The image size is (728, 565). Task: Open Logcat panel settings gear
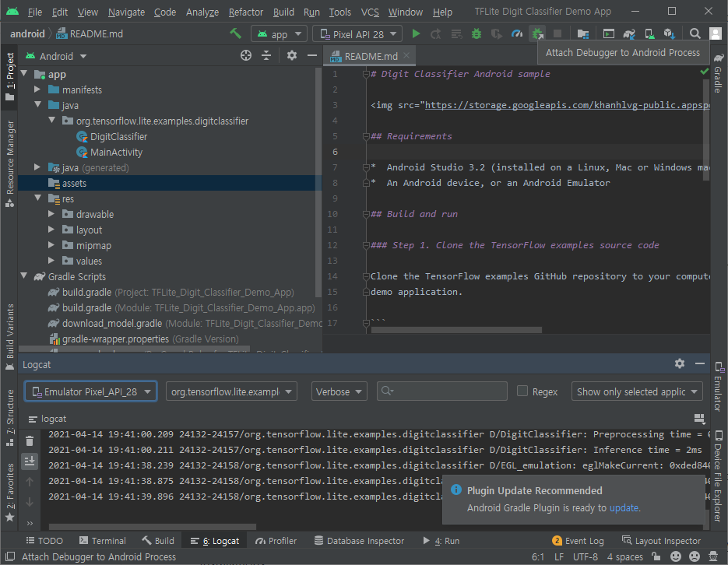(680, 363)
